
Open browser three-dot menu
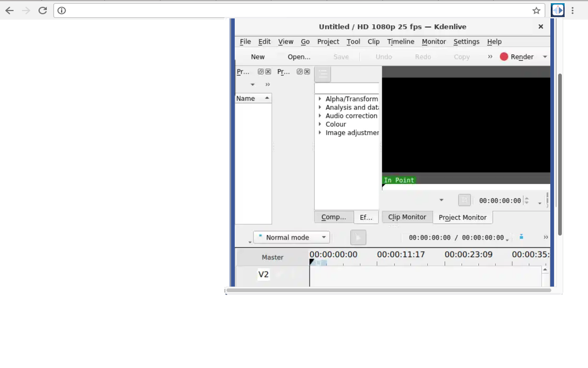572,11
